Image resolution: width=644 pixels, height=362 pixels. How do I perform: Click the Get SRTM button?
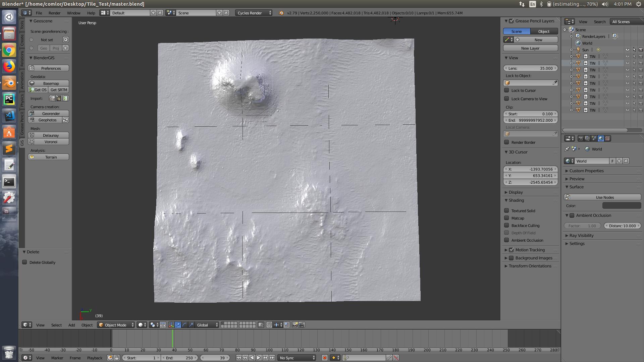[59, 90]
